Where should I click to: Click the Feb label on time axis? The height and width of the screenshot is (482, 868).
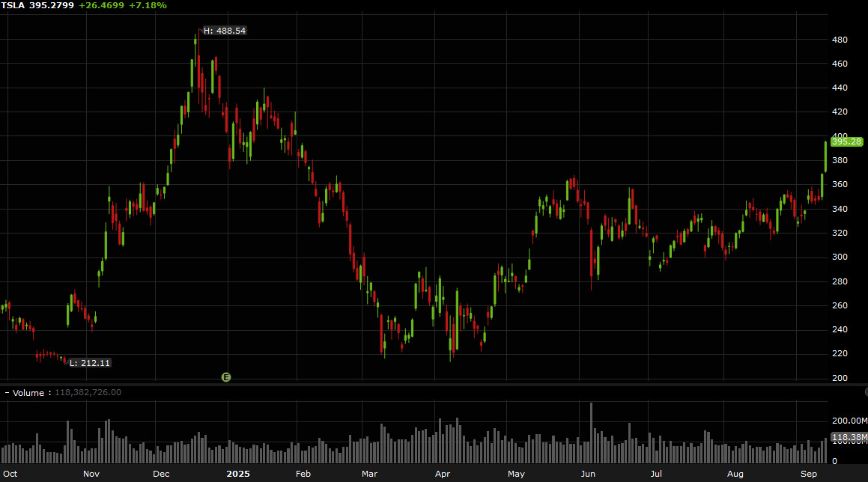point(303,474)
